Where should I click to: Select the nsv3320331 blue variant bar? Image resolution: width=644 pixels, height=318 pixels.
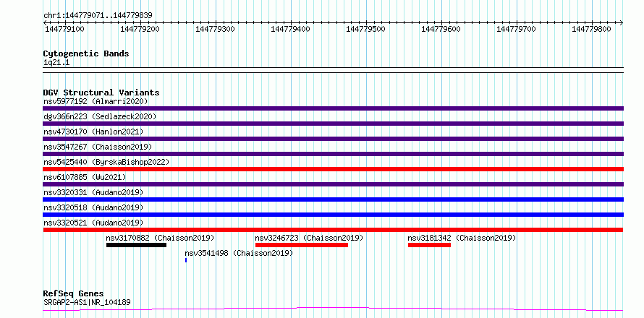333,199
